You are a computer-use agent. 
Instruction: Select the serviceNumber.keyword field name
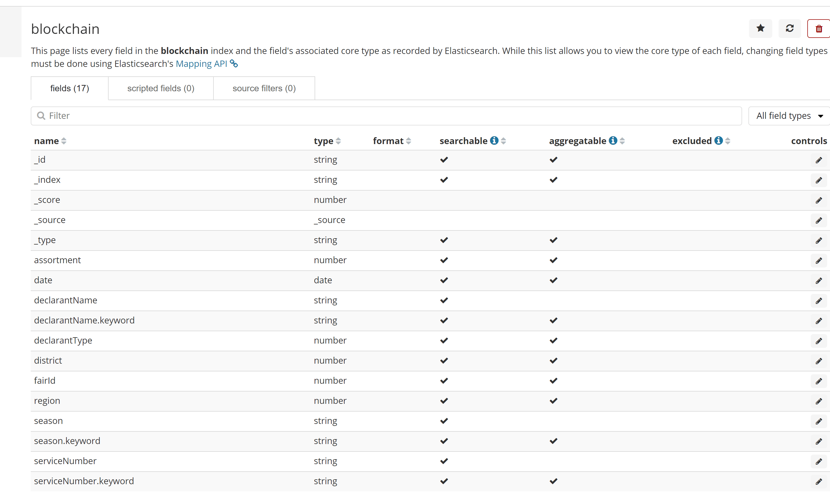click(x=84, y=481)
